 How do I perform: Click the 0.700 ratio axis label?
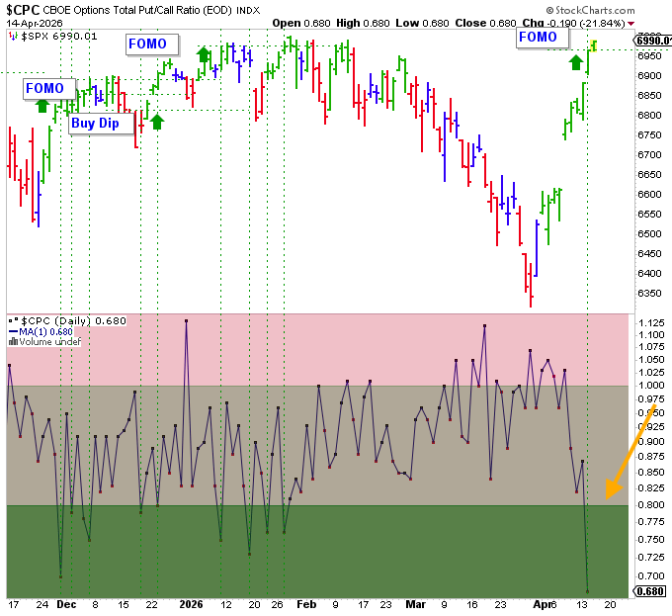[651, 575]
